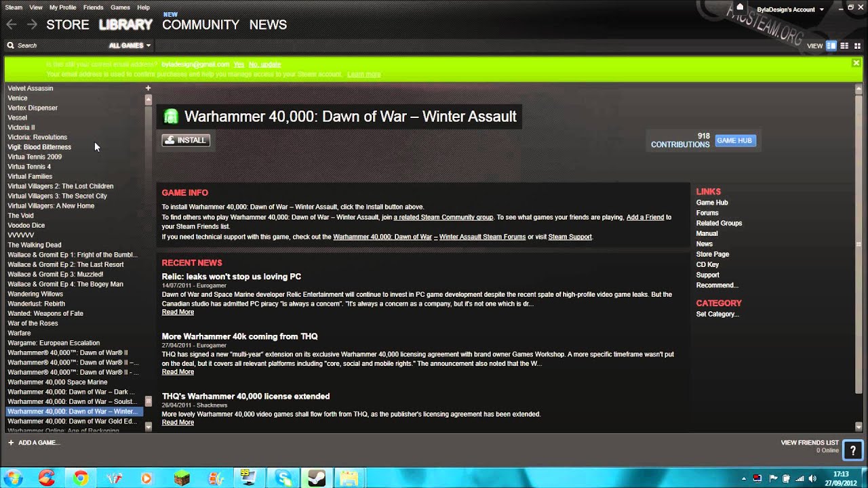The image size is (868, 488).
Task: Switch to the NEWS tab
Action: tap(268, 24)
